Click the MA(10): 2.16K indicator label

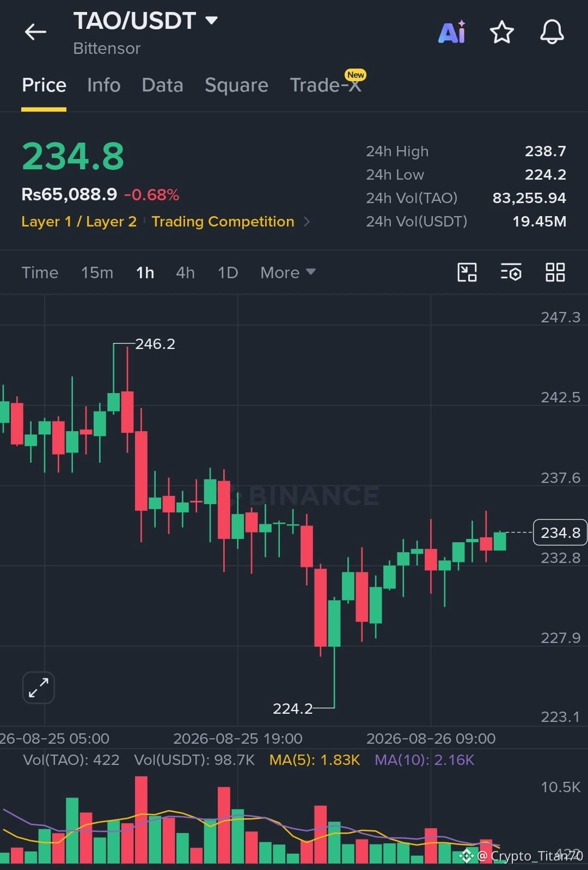(425, 760)
